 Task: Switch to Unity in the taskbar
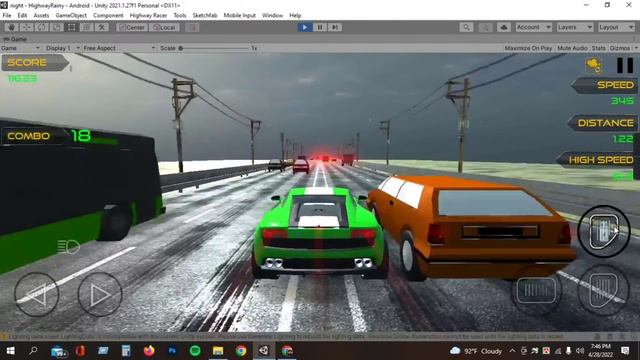point(264,351)
